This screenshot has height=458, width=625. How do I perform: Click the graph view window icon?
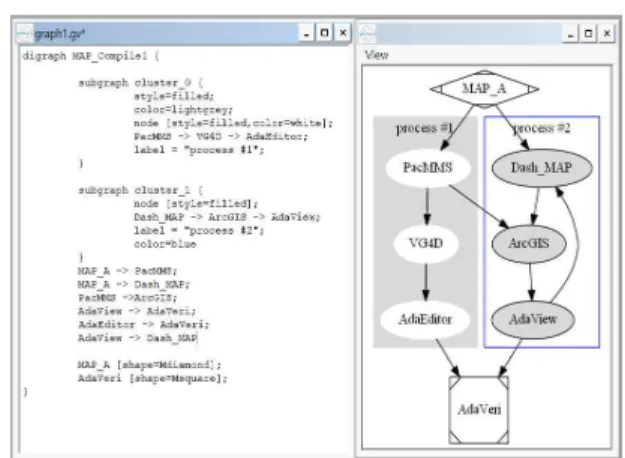(x=368, y=33)
